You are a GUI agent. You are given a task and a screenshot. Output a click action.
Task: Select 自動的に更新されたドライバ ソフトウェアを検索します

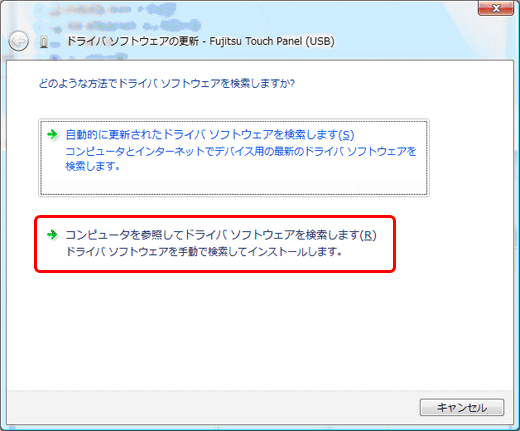click(210, 135)
